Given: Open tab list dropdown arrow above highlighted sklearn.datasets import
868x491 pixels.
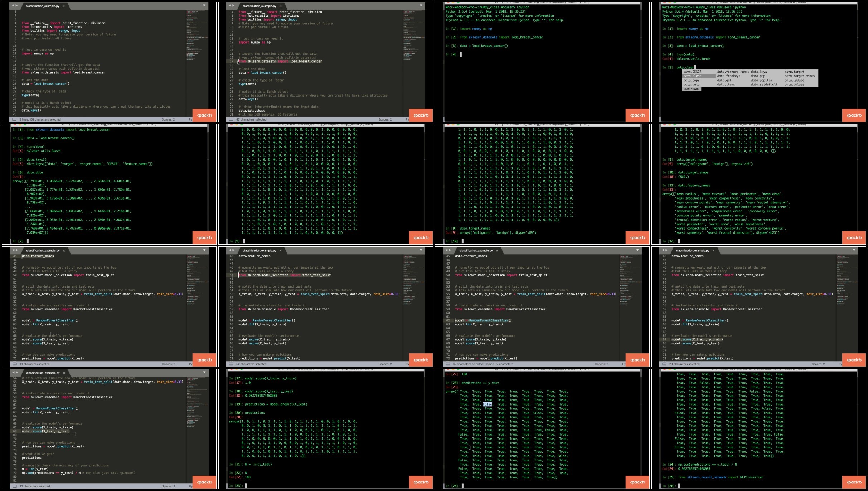Looking at the screenshot, I should 421,5.
